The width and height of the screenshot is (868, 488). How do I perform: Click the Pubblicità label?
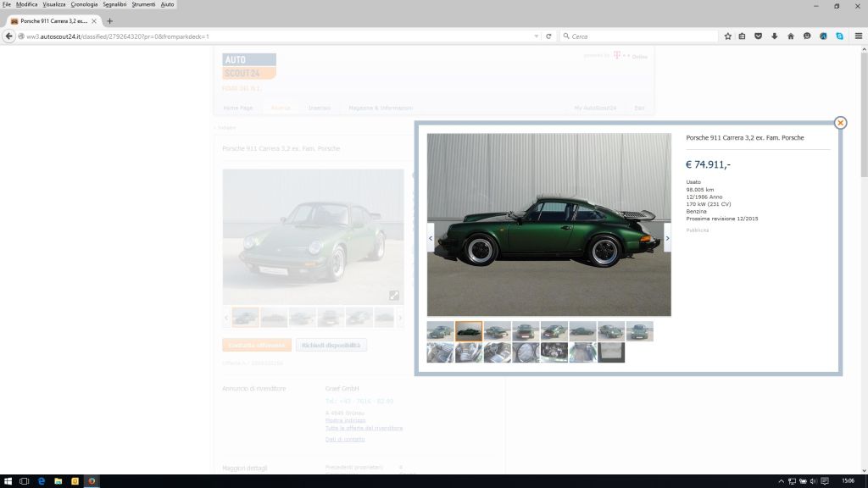click(697, 230)
